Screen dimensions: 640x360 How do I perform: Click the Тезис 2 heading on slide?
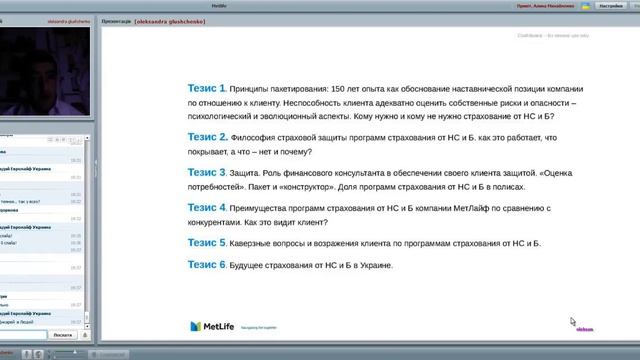pyautogui.click(x=208, y=137)
